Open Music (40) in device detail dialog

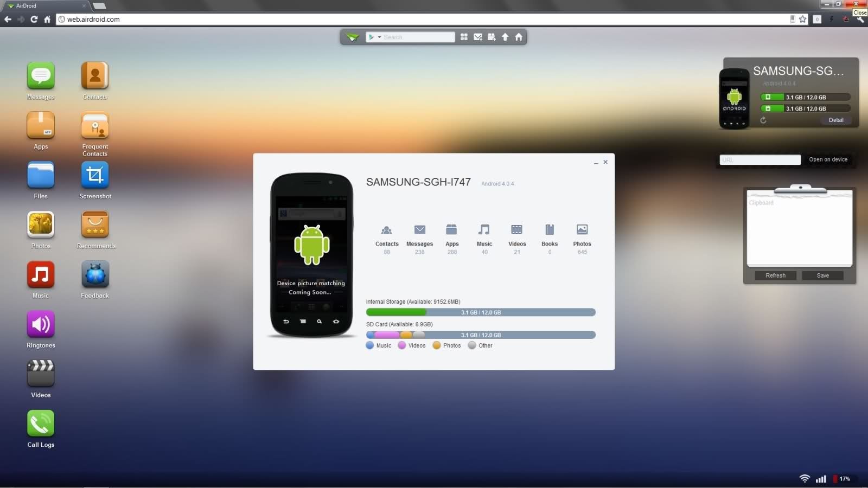tap(484, 239)
